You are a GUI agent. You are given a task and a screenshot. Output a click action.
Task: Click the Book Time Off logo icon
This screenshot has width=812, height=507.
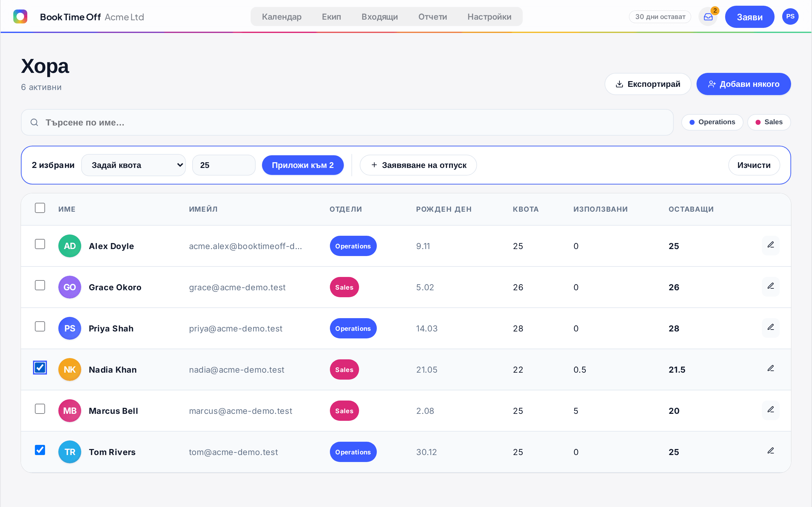click(20, 16)
